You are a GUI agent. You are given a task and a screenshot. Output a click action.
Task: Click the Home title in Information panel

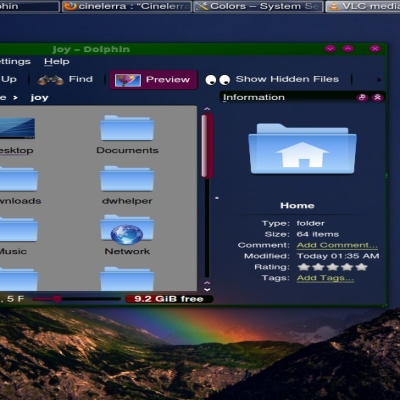297,205
